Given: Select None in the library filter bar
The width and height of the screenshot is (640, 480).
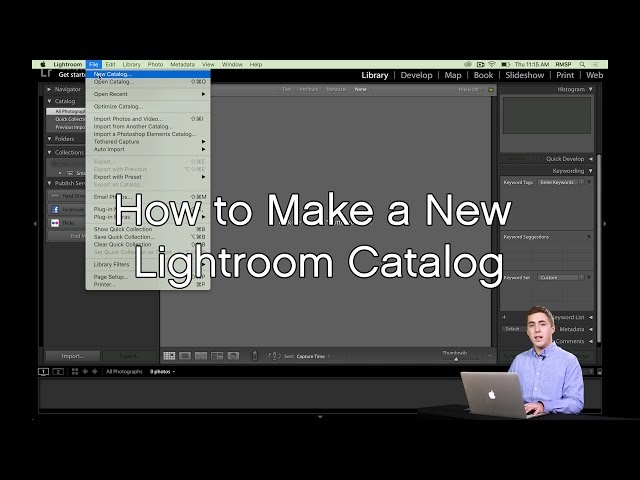Looking at the screenshot, I should [360, 89].
